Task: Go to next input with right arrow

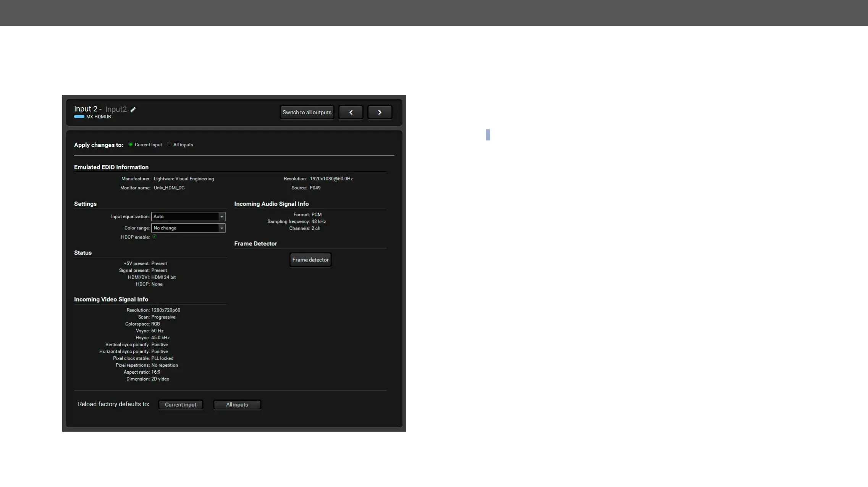Action: (x=380, y=113)
